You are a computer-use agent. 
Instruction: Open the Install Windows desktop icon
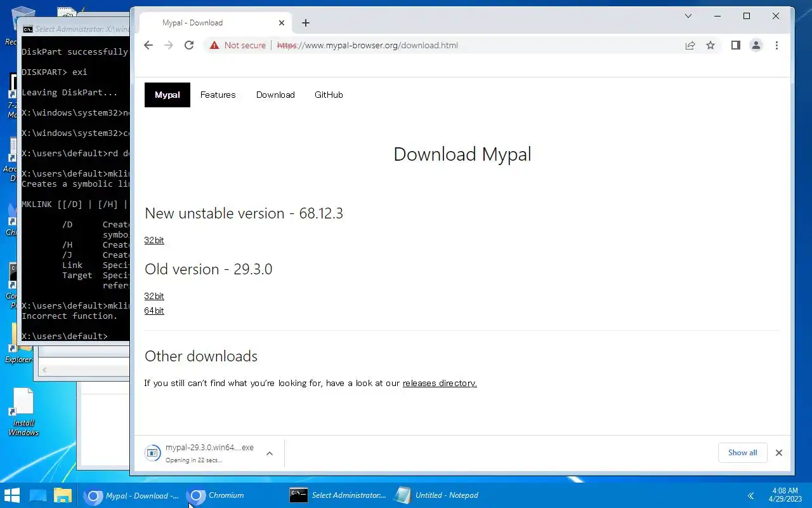click(23, 412)
